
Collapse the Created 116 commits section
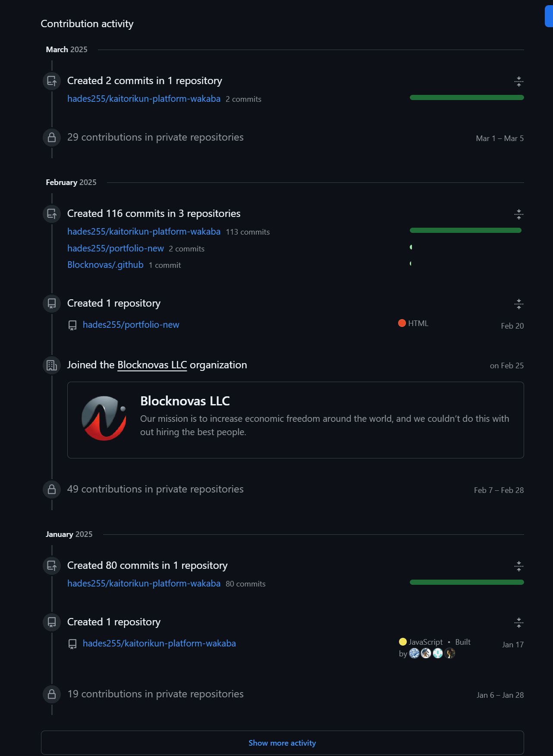click(518, 214)
